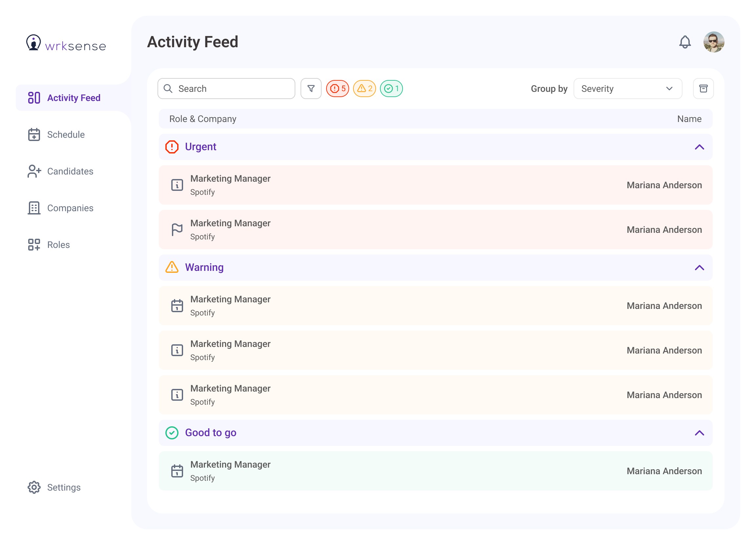Go to Schedule in sidebar

(x=66, y=134)
